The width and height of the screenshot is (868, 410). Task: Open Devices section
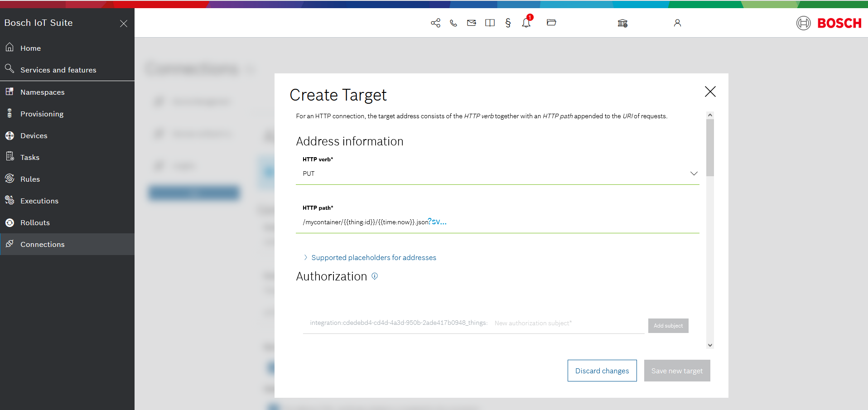point(67,135)
